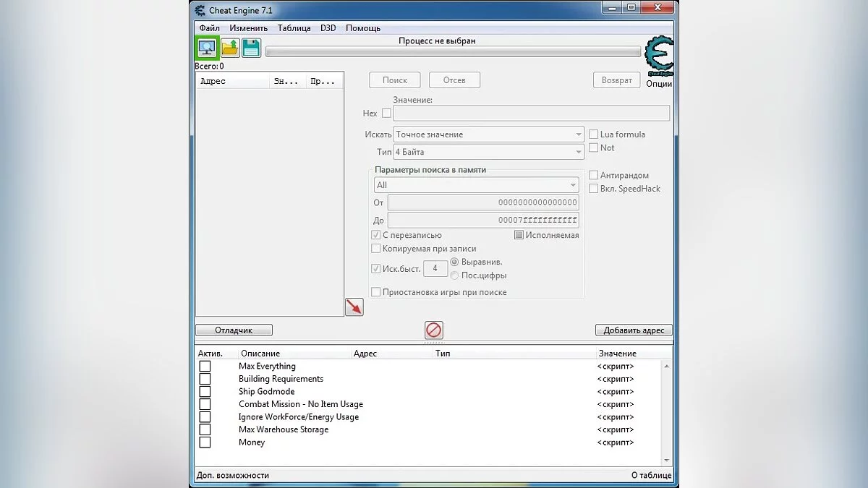Click the red arrow add-to-list icon

pyautogui.click(x=354, y=307)
